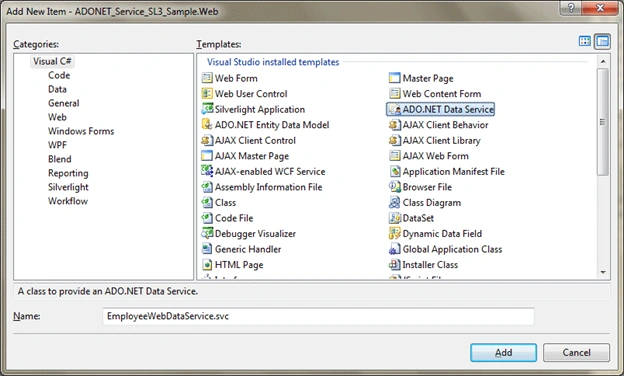
Task: Select the Web Content Form icon
Action: click(394, 94)
